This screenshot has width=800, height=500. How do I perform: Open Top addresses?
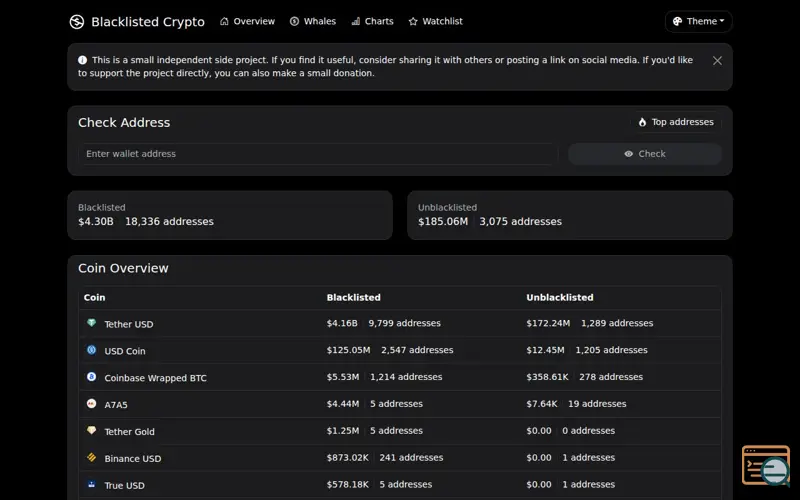pyautogui.click(x=676, y=122)
